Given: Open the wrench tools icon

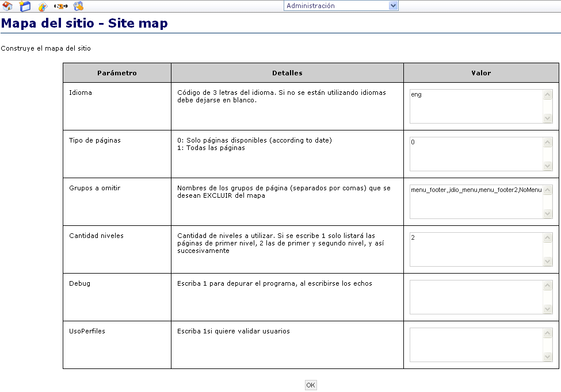Looking at the screenshot, I should pyautogui.click(x=78, y=6).
